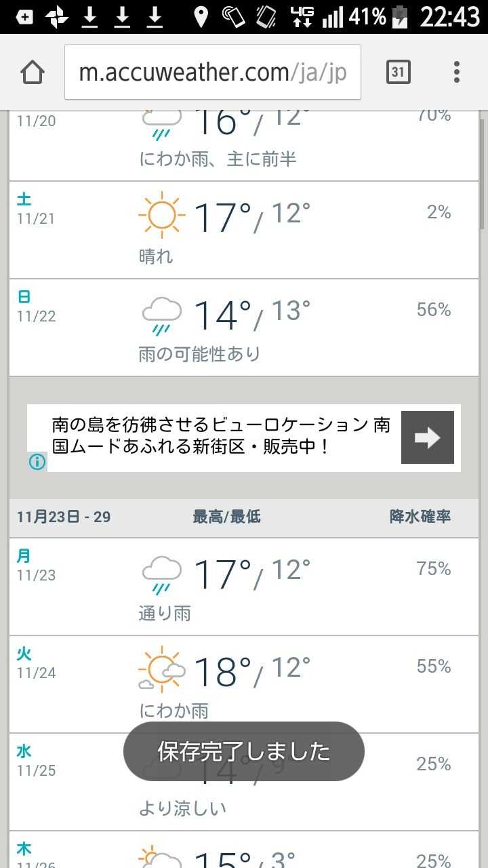Tap the sunny icon for Saturday 11/21

(x=161, y=215)
